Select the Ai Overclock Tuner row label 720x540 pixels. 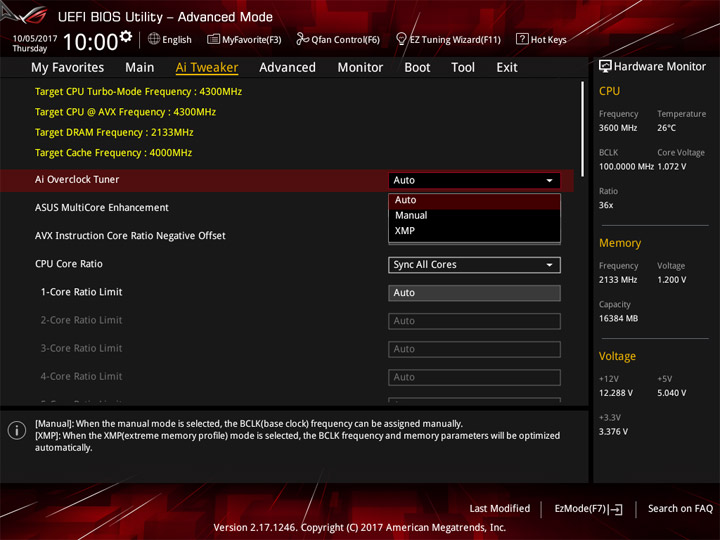(77, 180)
